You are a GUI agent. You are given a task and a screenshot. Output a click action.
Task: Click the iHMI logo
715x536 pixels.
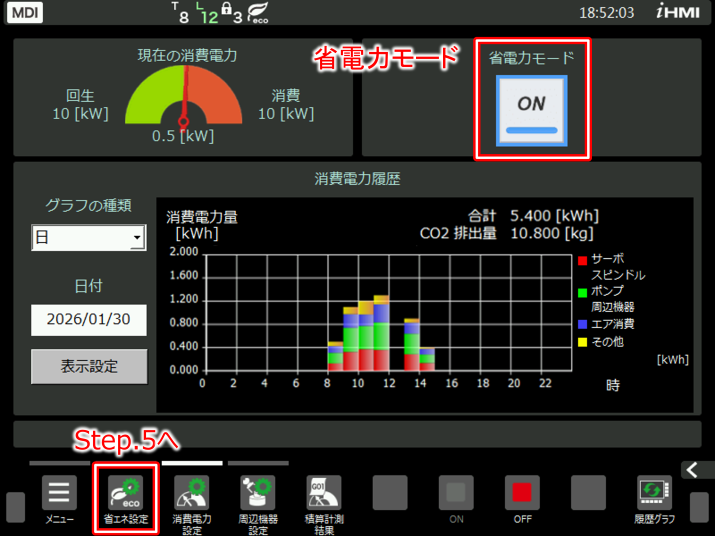coord(678,11)
